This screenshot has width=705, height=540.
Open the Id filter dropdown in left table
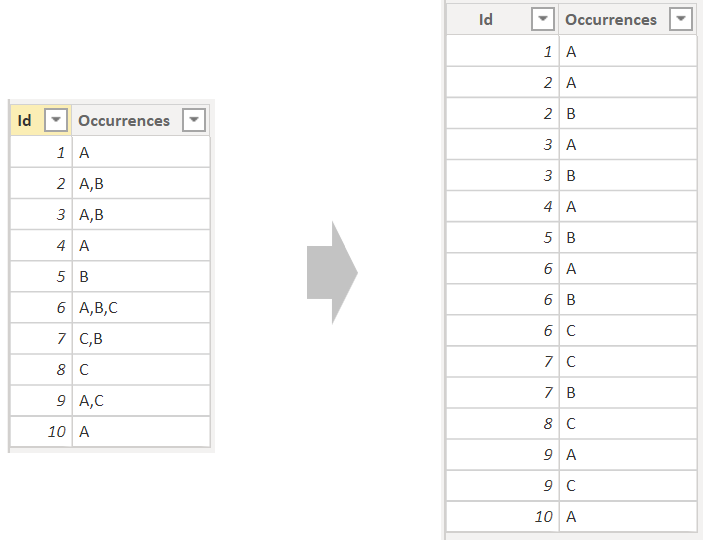[x=56, y=120]
